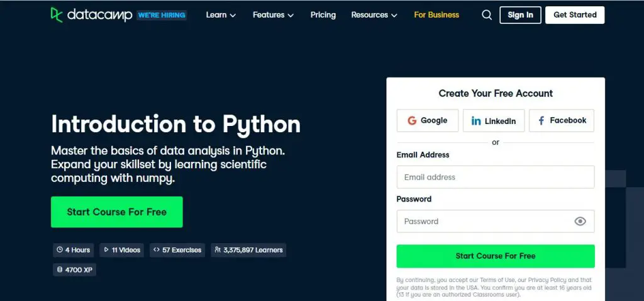Click the learners icon beside 3,375,897 Learners

pyautogui.click(x=218, y=250)
